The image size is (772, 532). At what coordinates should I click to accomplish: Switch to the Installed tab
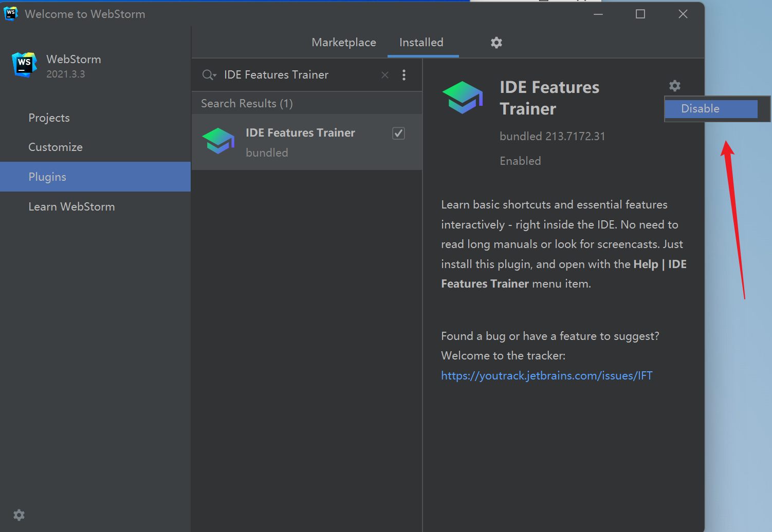(x=421, y=43)
